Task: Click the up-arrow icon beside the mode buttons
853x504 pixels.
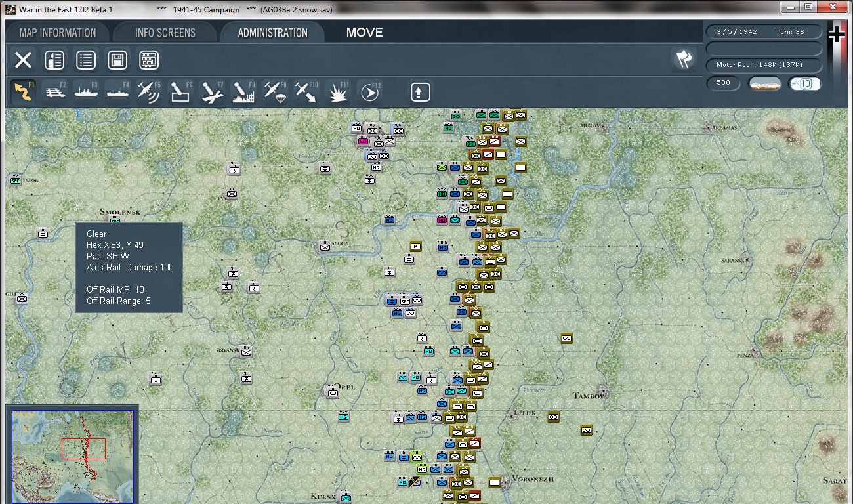Action: [x=421, y=92]
